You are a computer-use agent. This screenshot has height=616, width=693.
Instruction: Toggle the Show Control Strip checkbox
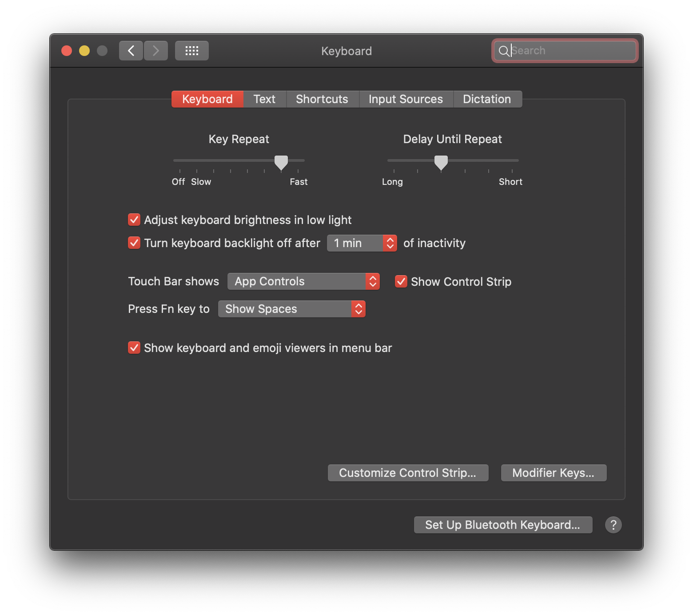401,281
